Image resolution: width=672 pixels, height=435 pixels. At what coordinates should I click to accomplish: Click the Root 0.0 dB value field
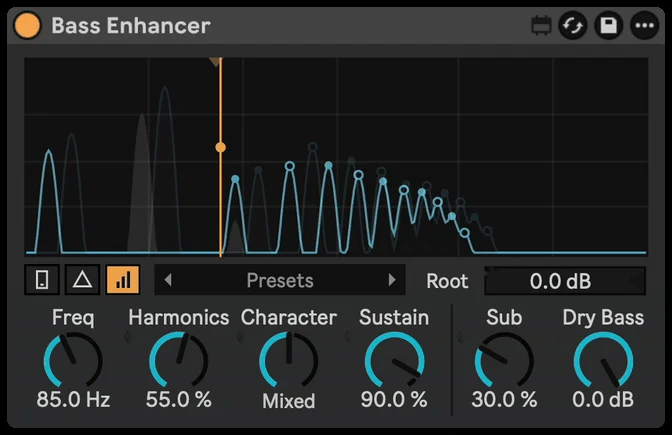pyautogui.click(x=565, y=281)
